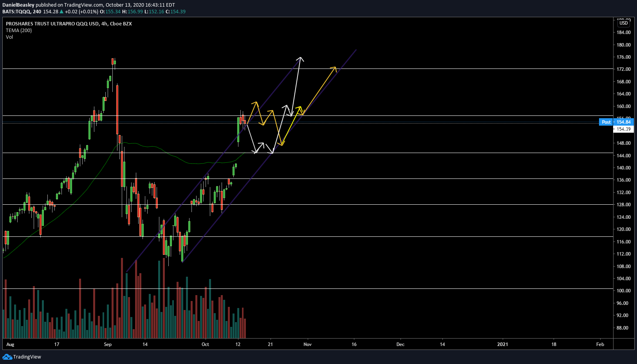637x364 pixels.
Task: Click the 180.00 price axis label
Action: [624, 45]
